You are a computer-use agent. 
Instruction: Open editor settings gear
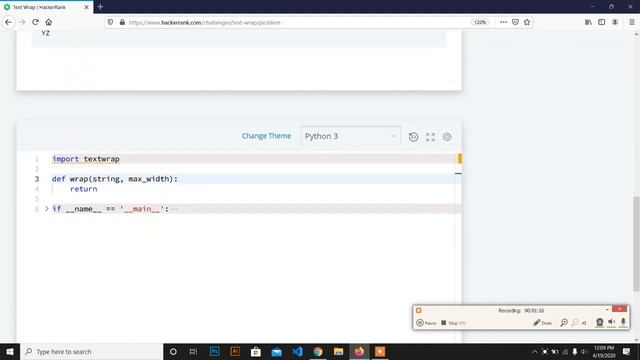click(x=447, y=137)
